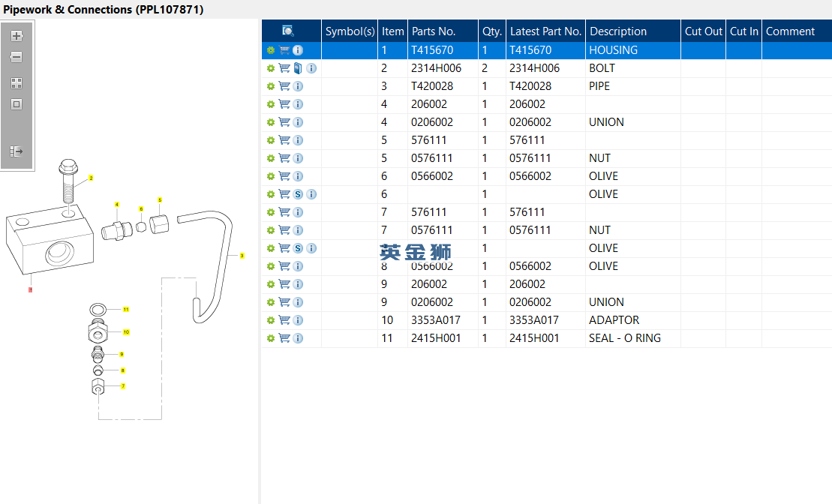The height and width of the screenshot is (504, 832).
Task: Click gear icon for NUT 0576111 item 5
Action: point(271,159)
